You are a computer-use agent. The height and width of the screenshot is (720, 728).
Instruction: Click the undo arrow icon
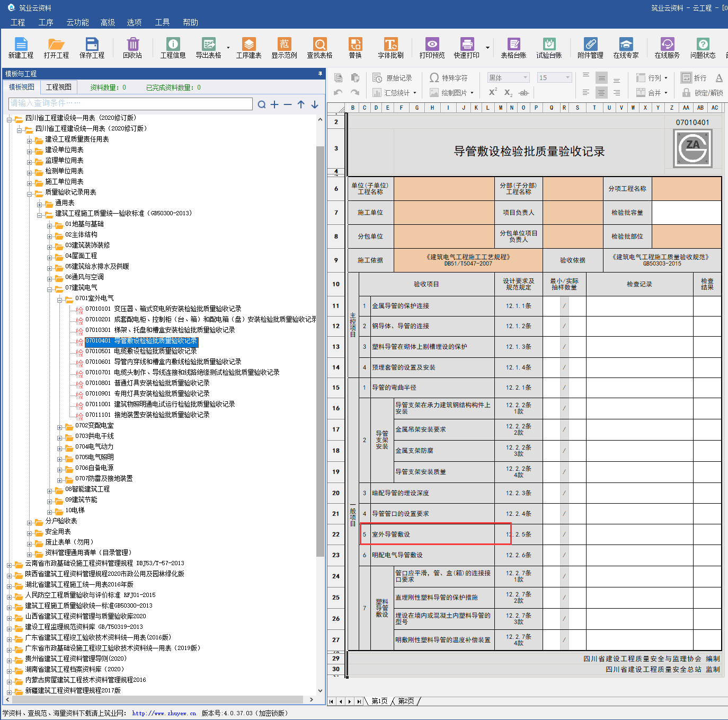coord(338,92)
